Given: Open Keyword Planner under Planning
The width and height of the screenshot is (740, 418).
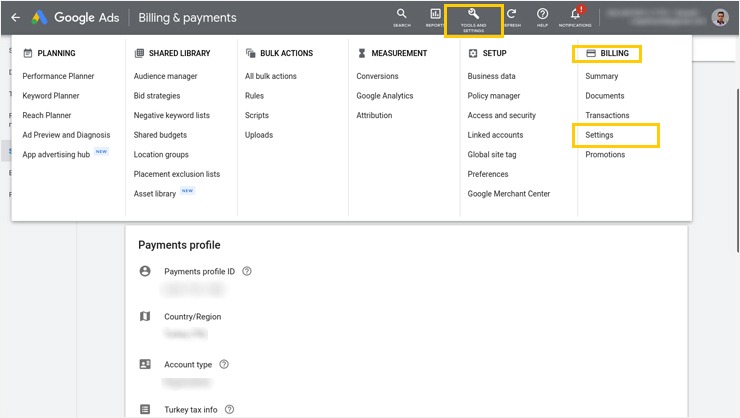Looking at the screenshot, I should click(x=51, y=96).
